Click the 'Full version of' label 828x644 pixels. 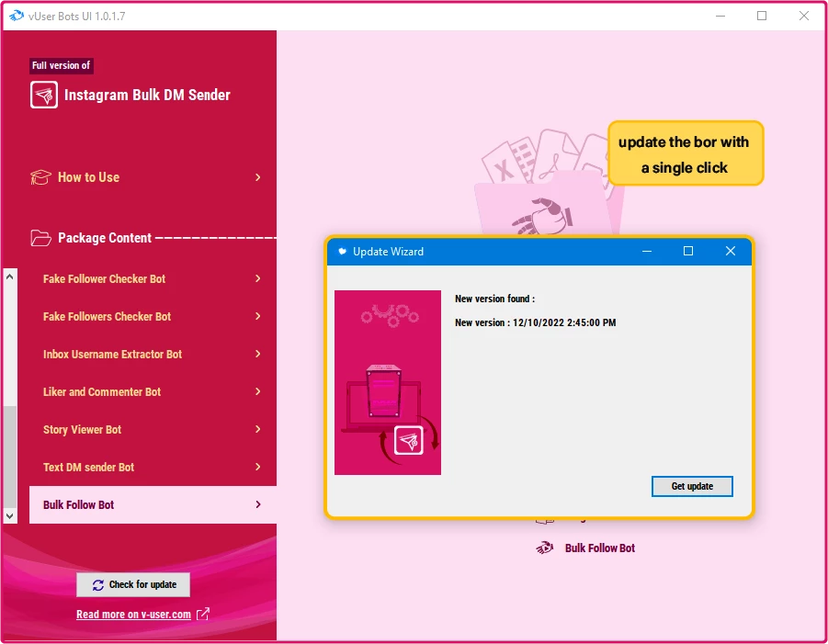tap(62, 65)
